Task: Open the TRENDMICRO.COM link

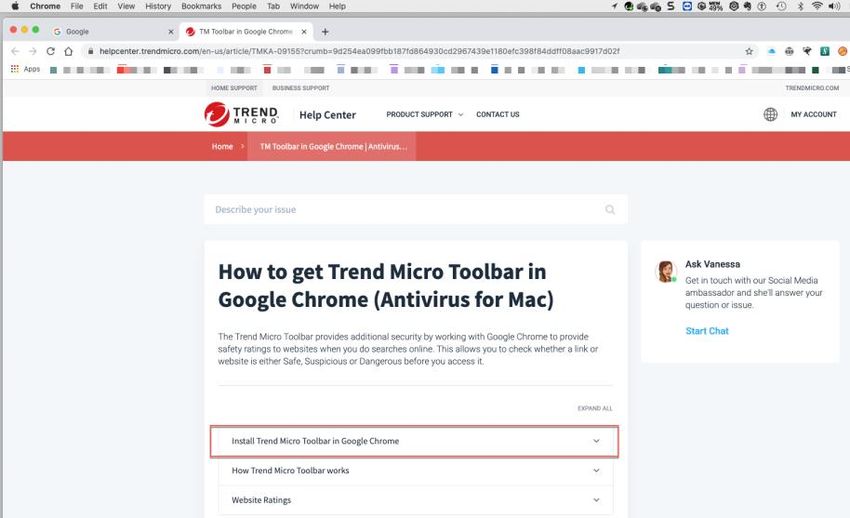Action: [812, 88]
